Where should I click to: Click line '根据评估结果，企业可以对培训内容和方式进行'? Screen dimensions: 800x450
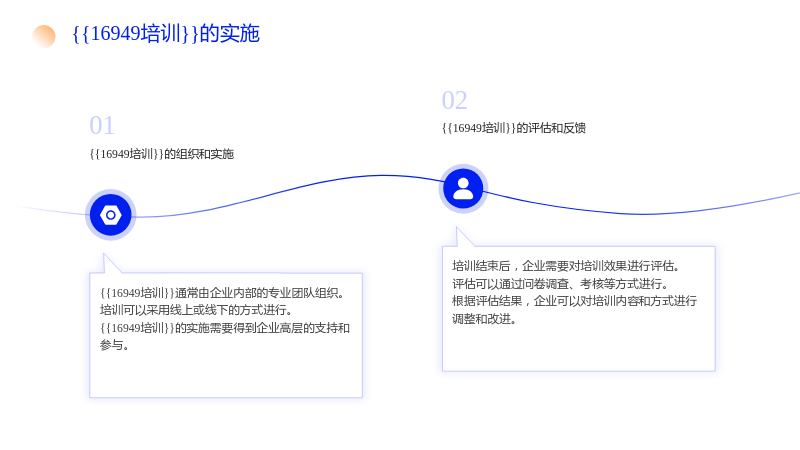574,301
